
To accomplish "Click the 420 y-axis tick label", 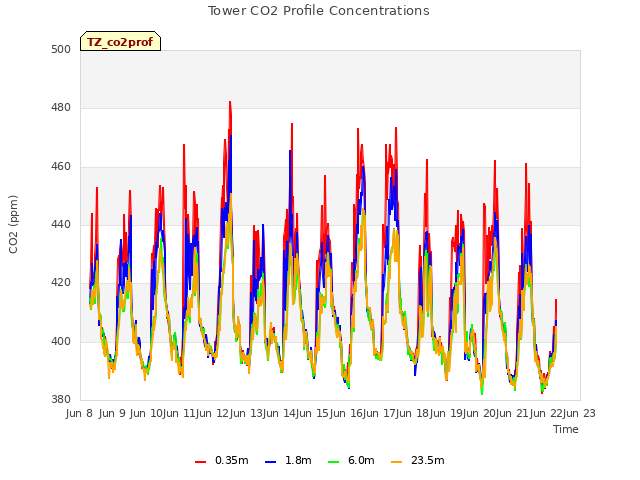I will pyautogui.click(x=61, y=282).
